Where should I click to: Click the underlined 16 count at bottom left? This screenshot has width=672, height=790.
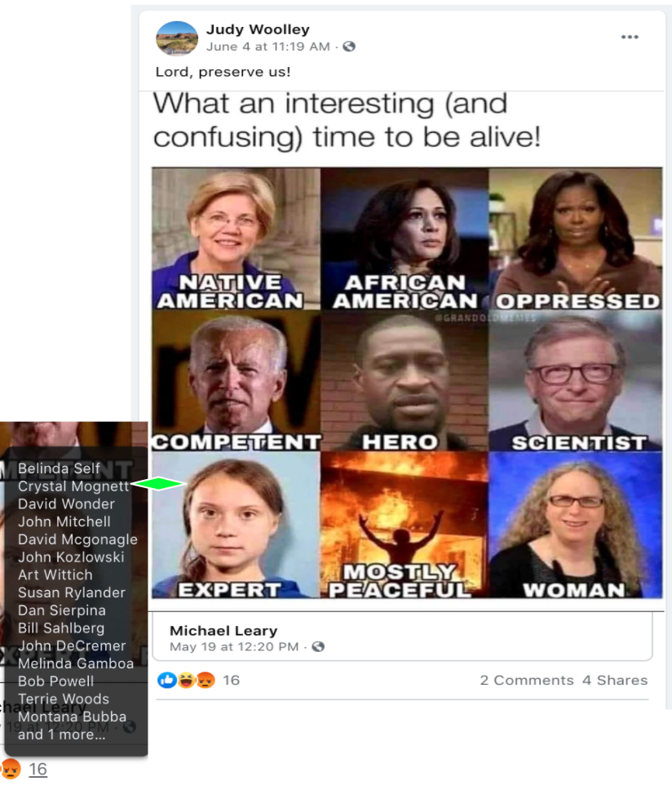tap(38, 770)
